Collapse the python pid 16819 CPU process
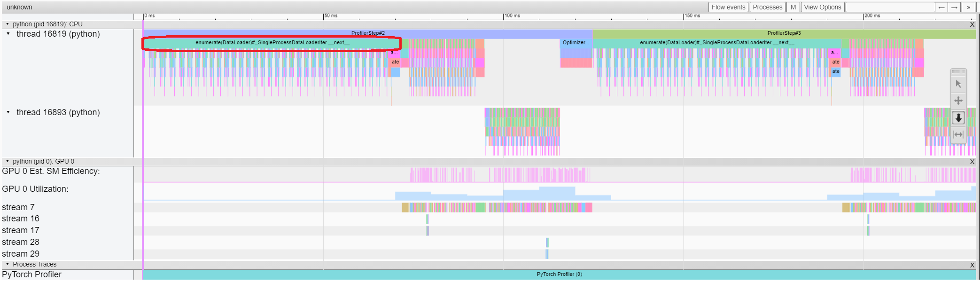The width and height of the screenshot is (980, 282). pos(8,24)
